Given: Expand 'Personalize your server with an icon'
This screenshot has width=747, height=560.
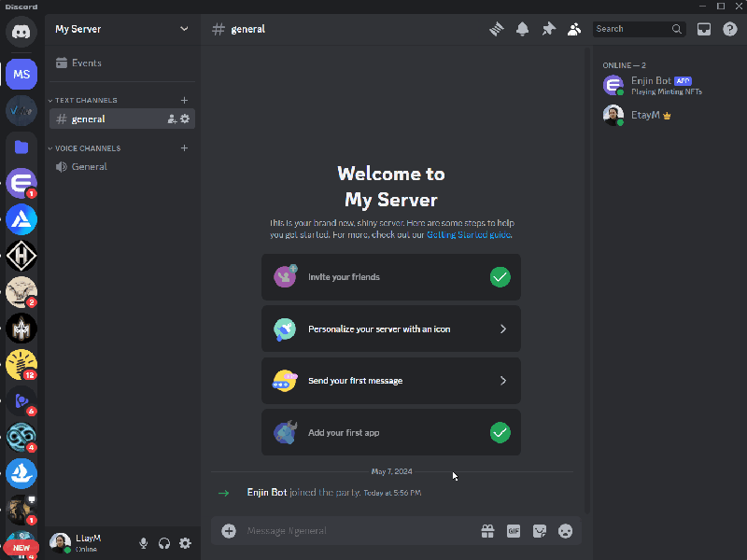Looking at the screenshot, I should point(390,329).
